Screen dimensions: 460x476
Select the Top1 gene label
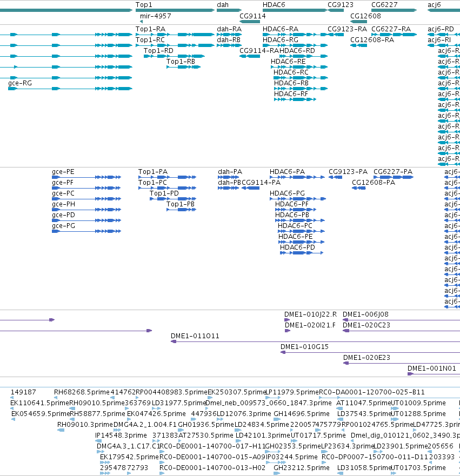pos(144,5)
